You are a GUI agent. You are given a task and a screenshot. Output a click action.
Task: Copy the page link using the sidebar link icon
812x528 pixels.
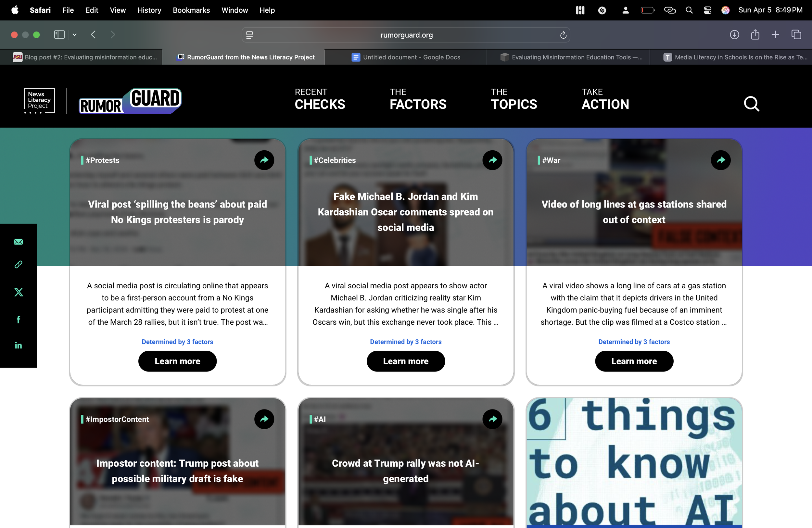point(18,265)
